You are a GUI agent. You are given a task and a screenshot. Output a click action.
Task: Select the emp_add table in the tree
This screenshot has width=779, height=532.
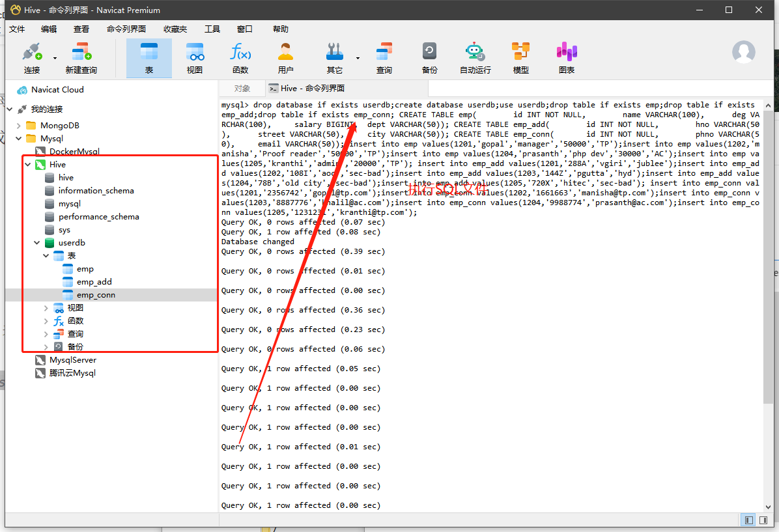pos(94,282)
